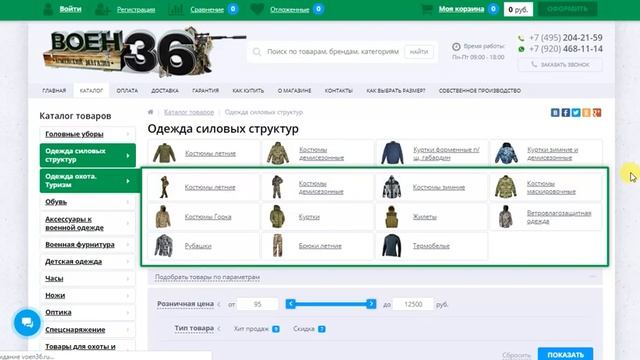Click the product search input field
The height and width of the screenshot is (360, 640).
pos(333,52)
